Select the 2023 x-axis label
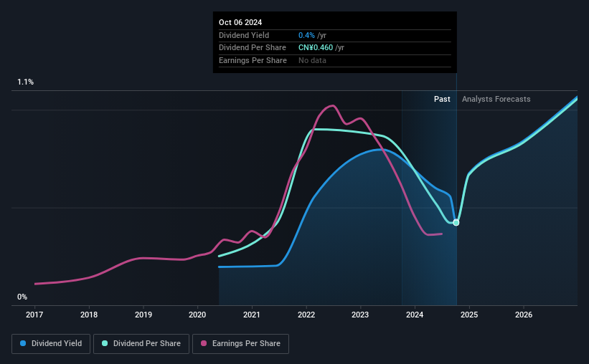 [360, 315]
